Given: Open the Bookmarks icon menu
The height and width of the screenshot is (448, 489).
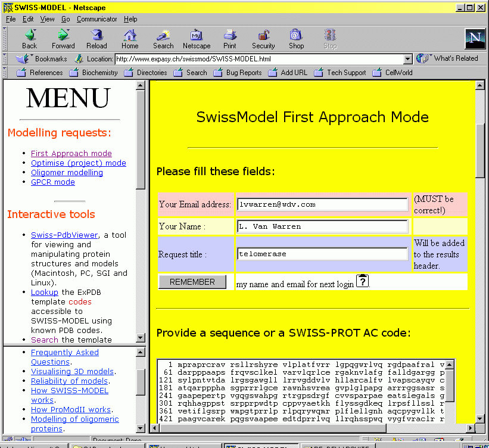Looking at the screenshot, I should click(23, 58).
